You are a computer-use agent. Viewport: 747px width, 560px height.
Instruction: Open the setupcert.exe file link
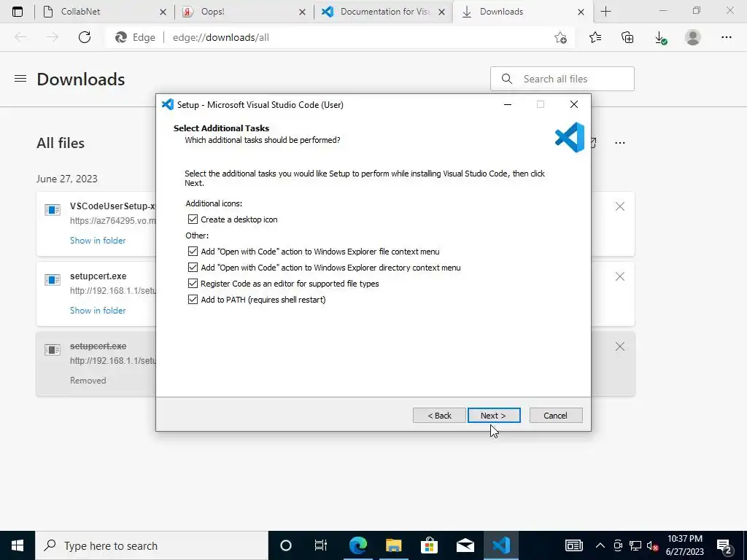[x=98, y=276]
